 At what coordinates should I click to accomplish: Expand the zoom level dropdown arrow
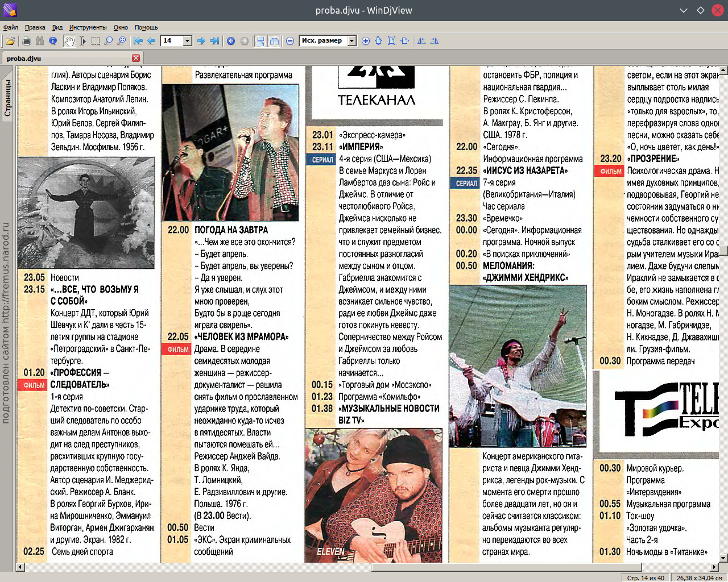[352, 41]
